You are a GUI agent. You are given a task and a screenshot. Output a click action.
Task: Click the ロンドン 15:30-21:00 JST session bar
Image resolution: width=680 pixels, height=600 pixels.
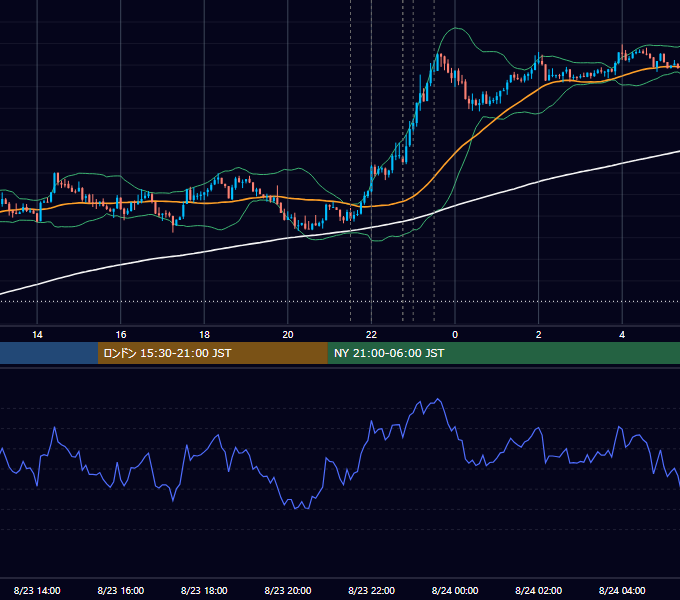(212, 353)
